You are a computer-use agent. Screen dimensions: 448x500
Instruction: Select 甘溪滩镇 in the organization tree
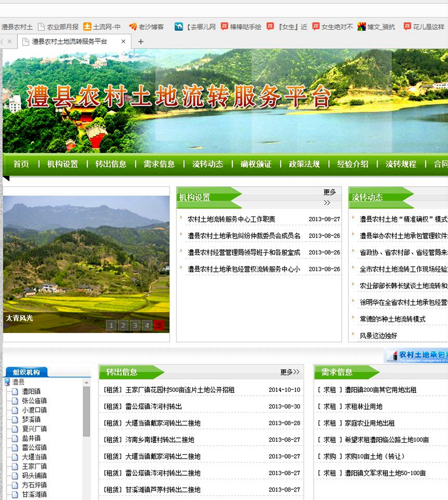coord(34,494)
